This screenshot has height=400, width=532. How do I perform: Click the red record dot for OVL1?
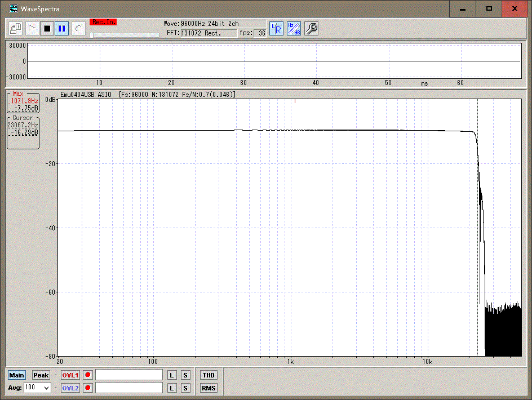pos(88,375)
